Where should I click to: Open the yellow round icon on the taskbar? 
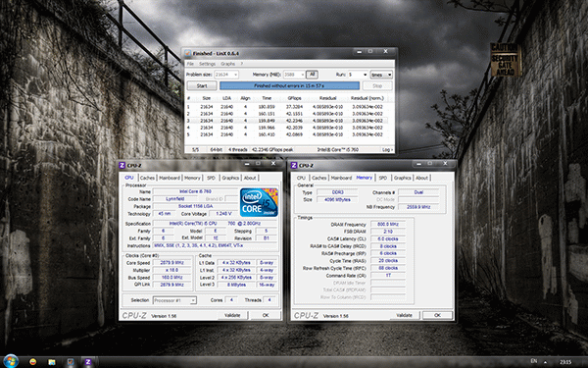[33, 362]
